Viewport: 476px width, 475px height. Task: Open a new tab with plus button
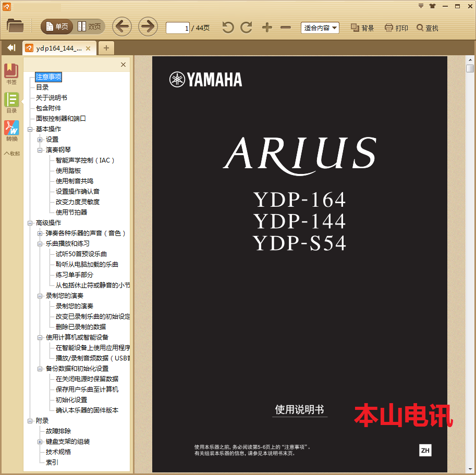coord(106,48)
